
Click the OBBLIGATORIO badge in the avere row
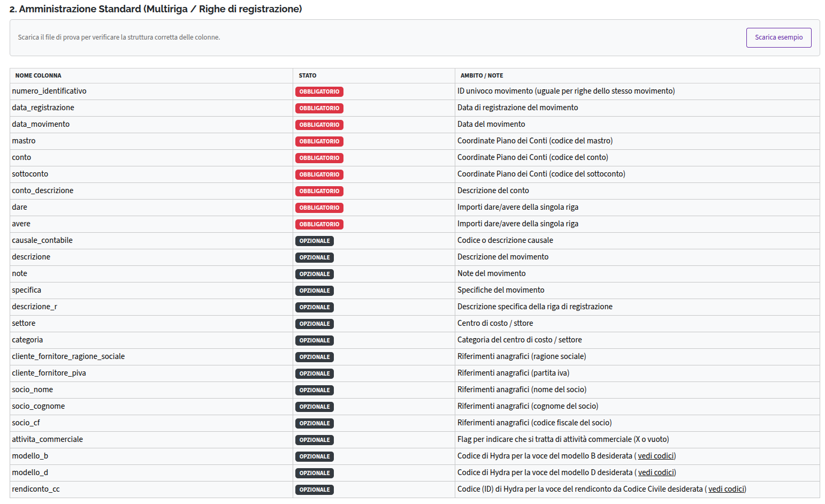coord(319,224)
